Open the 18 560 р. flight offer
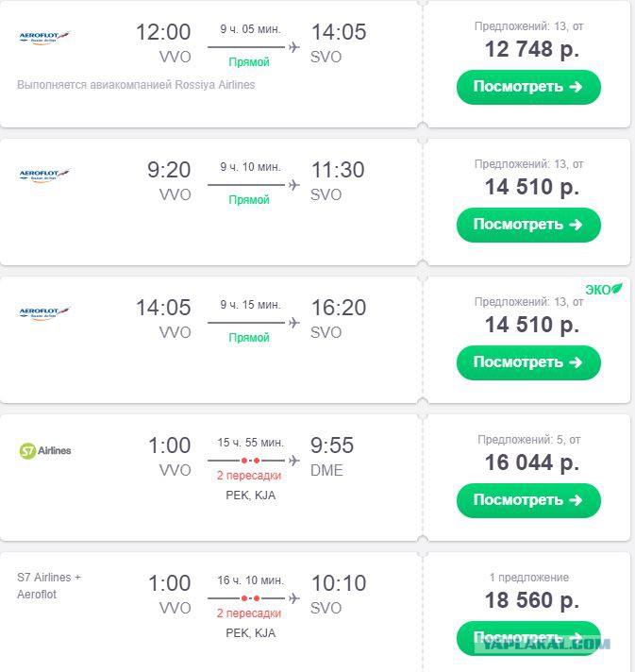 [528, 638]
